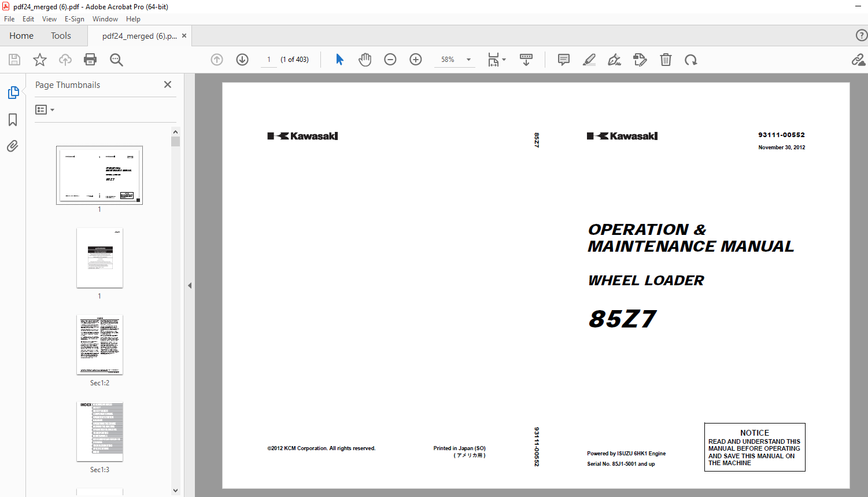Select the second thumbnail labeled 1
The height and width of the screenshot is (497, 868).
99,257
